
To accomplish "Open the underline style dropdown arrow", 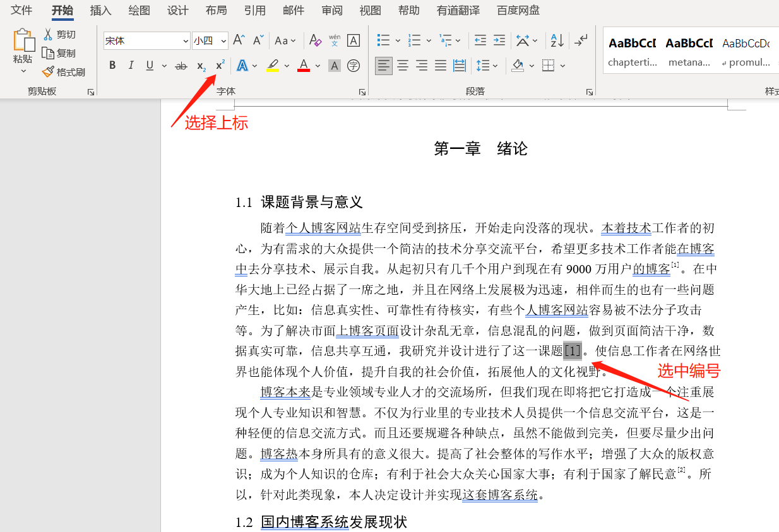I will point(164,66).
